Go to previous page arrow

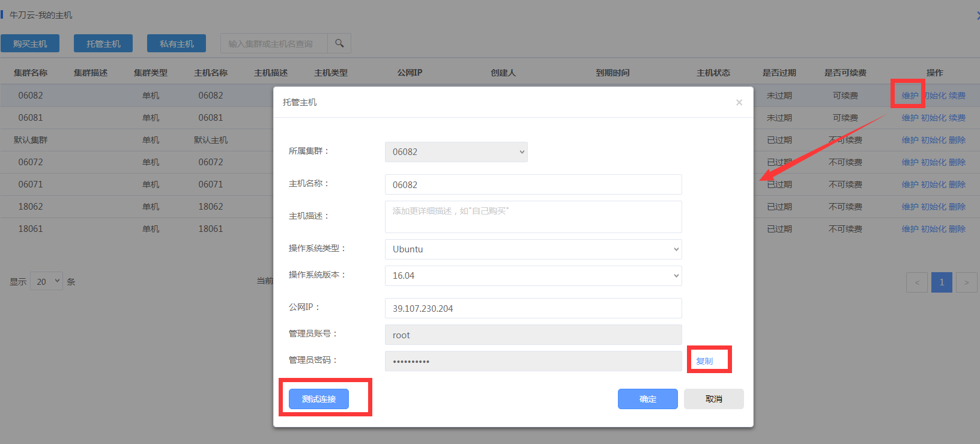pos(917,282)
